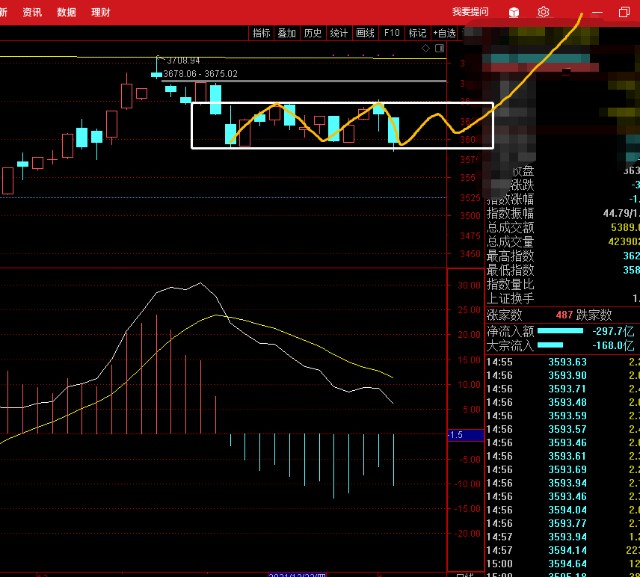This screenshot has width=640, height=577.
Task: Click the 最低指数 row label
Action: [x=510, y=270]
